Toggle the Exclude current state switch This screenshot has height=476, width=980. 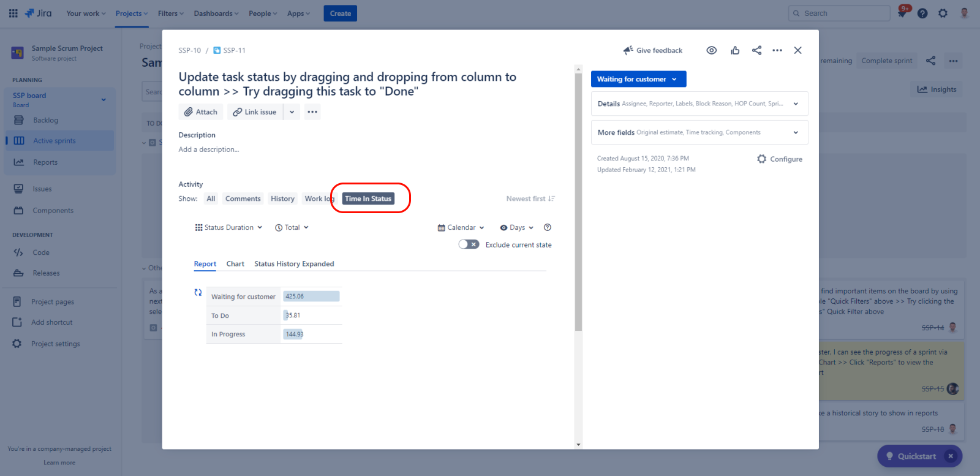click(x=469, y=244)
